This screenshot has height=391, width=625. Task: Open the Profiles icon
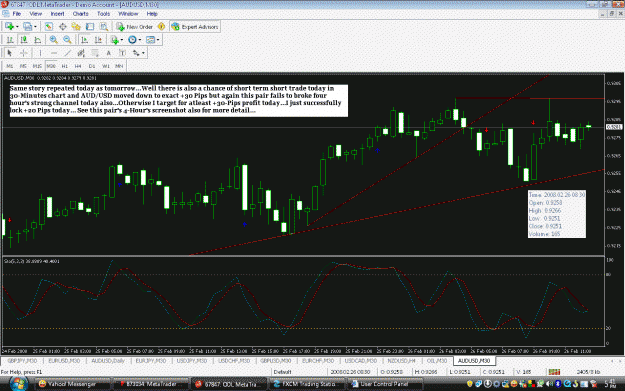pos(27,27)
